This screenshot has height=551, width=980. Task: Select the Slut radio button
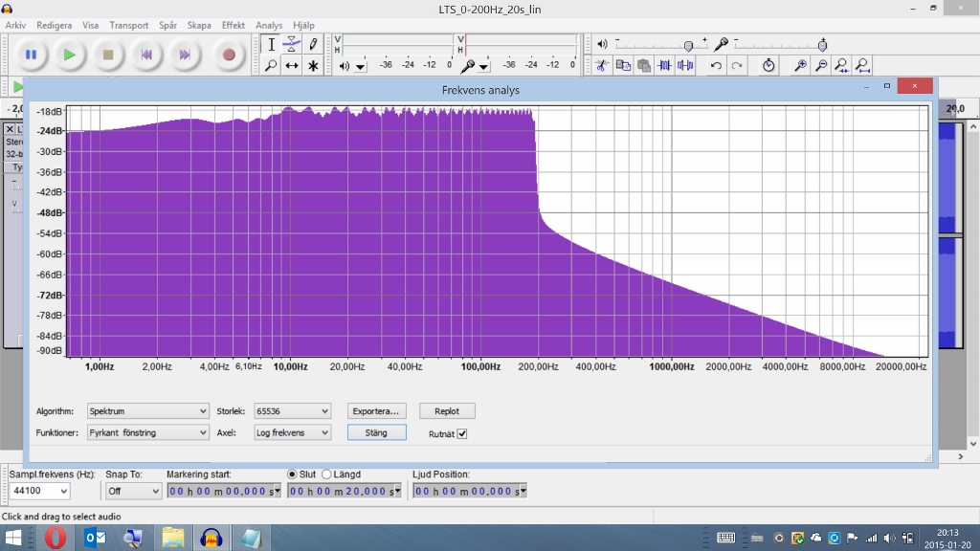click(x=290, y=473)
